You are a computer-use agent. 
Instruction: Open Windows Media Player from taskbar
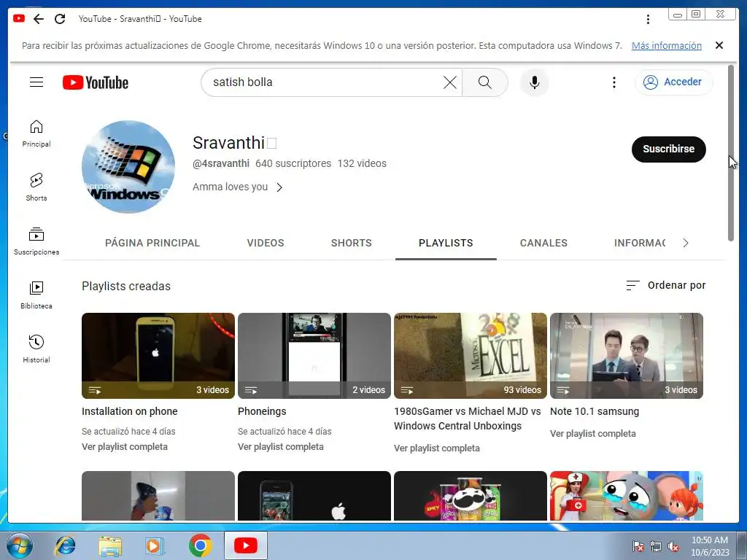[x=155, y=545]
